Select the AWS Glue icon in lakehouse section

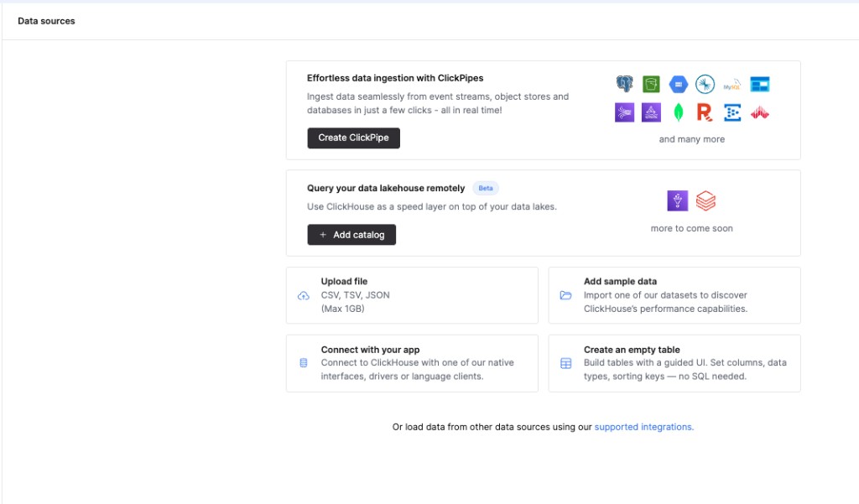coord(677,200)
